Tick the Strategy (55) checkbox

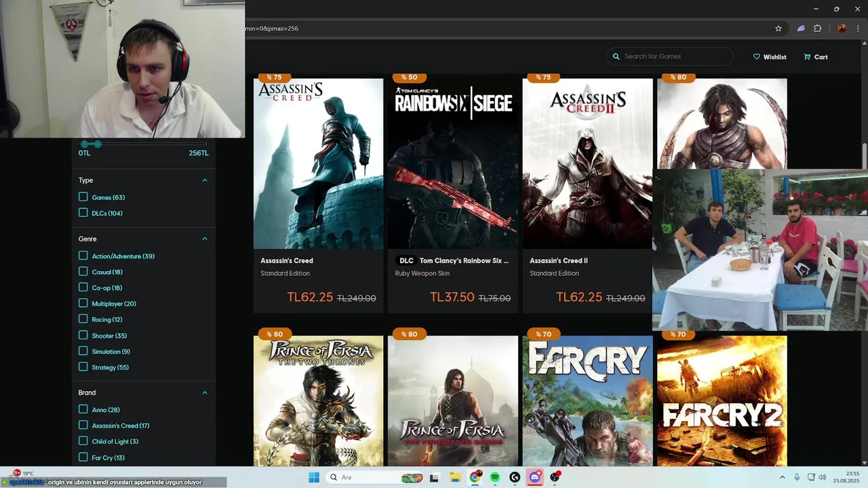pyautogui.click(x=83, y=367)
